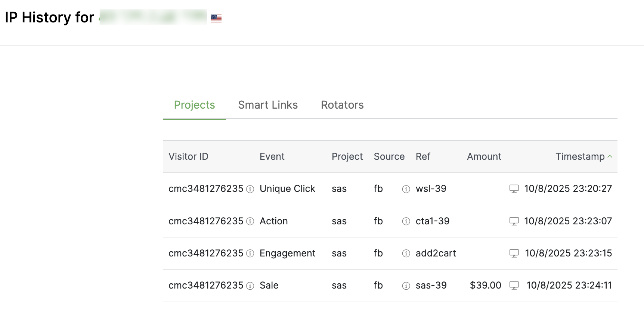
Task: Click visitor ID cmc3481276235 in the Engagement row
Action: pyautogui.click(x=206, y=253)
